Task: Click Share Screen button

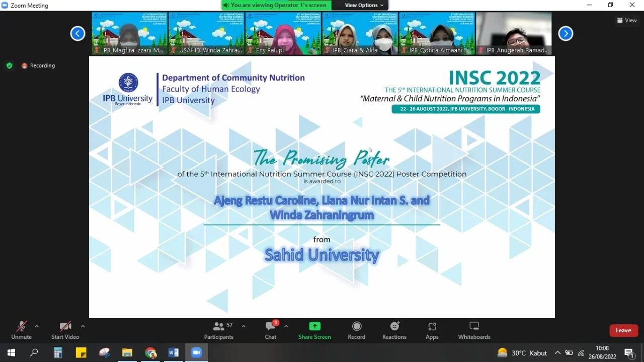Action: [x=314, y=331]
